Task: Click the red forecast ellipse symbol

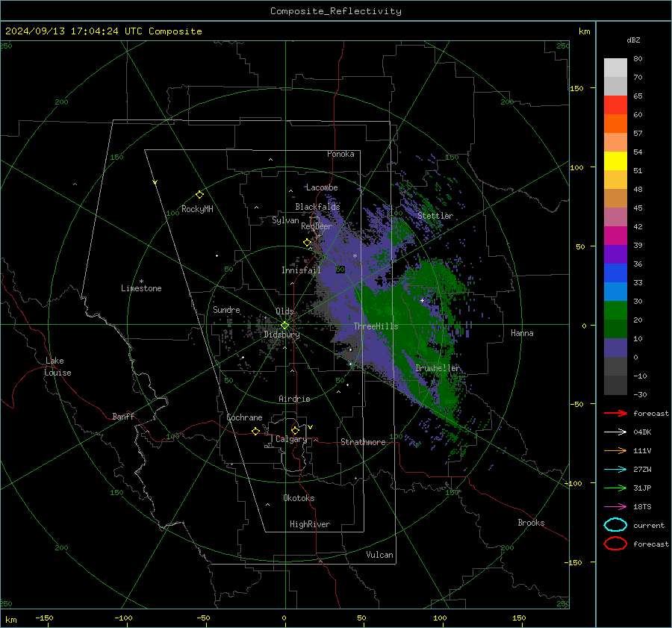Action: (615, 544)
